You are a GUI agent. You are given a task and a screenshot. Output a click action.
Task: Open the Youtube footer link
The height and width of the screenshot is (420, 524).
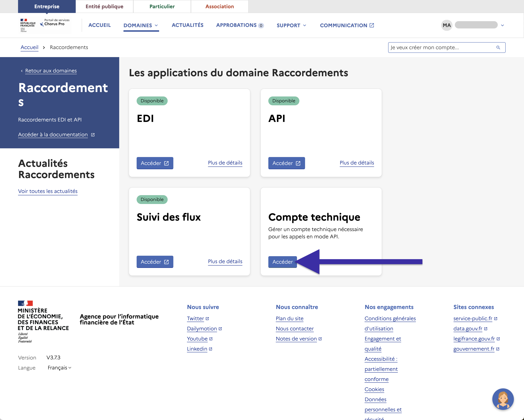[x=197, y=339]
